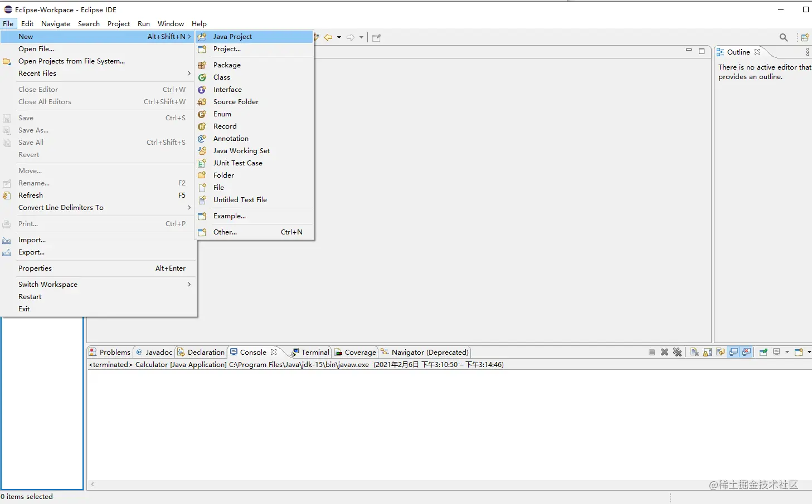
Task: Open the Navigate menu
Action: tap(56, 23)
